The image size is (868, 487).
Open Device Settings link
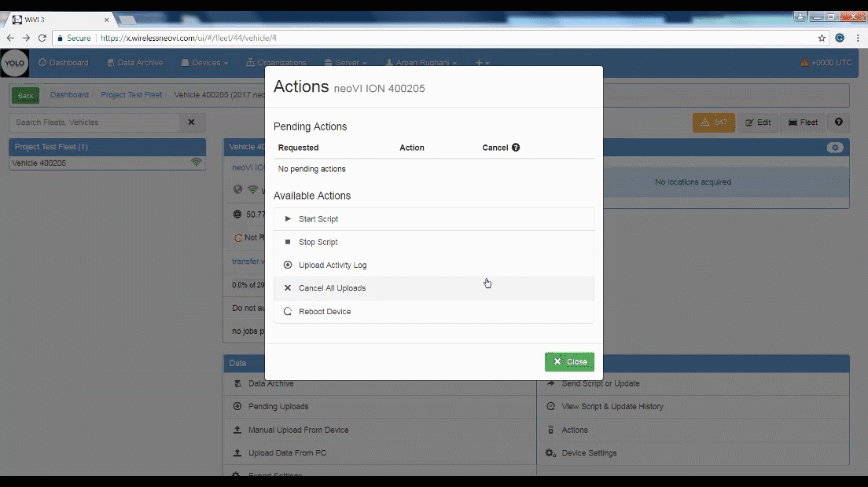click(x=589, y=452)
